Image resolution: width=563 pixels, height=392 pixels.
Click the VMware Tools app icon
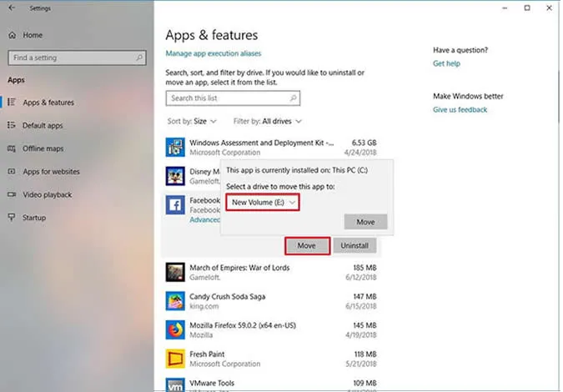tap(175, 384)
